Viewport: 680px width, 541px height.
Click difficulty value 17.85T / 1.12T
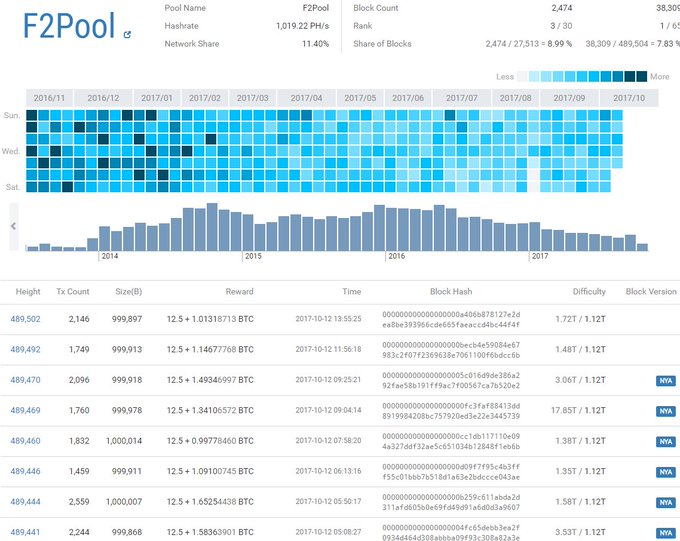(x=578, y=410)
